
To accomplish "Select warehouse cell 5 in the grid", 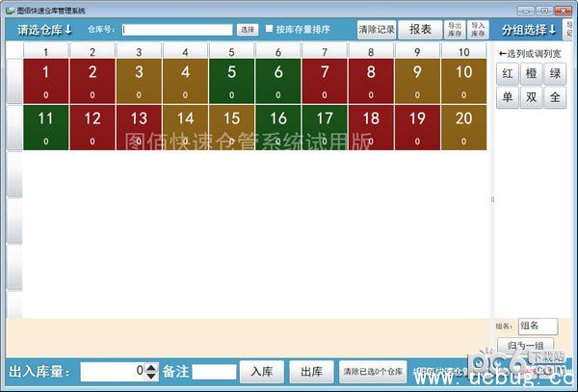I will pyautogui.click(x=231, y=81).
